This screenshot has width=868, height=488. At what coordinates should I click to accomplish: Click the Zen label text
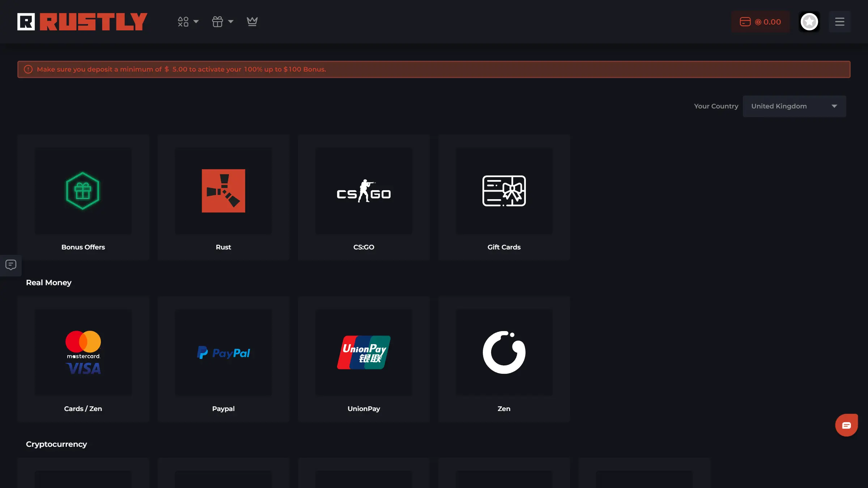click(x=504, y=408)
